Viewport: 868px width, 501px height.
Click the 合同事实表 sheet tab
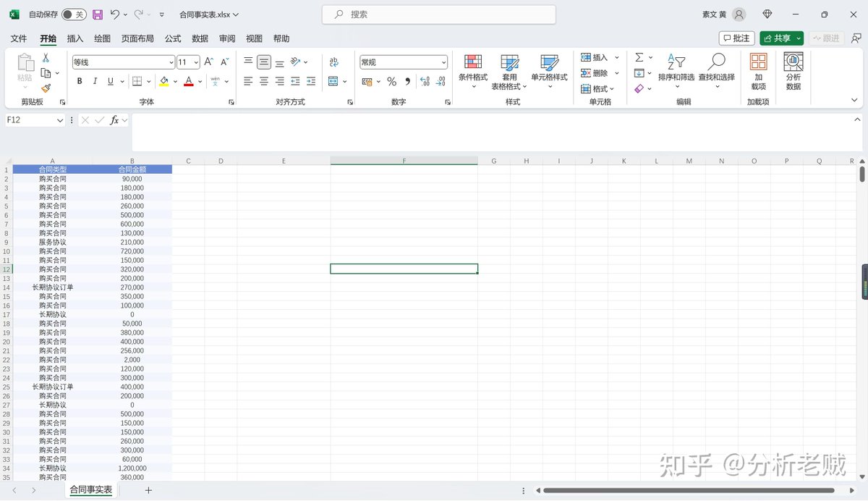coord(90,489)
